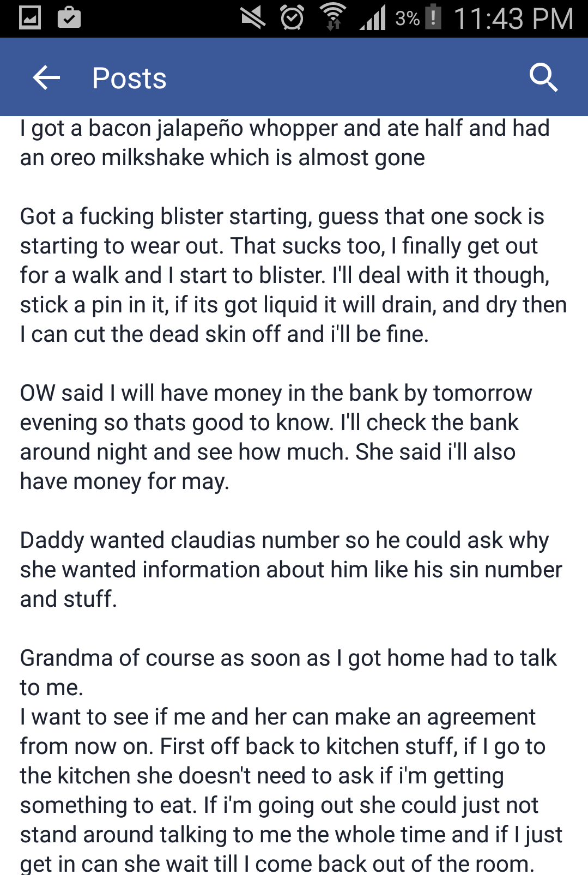This screenshot has width=588, height=875.
Task: Tap the 3% battery percentage text
Action: point(408,19)
